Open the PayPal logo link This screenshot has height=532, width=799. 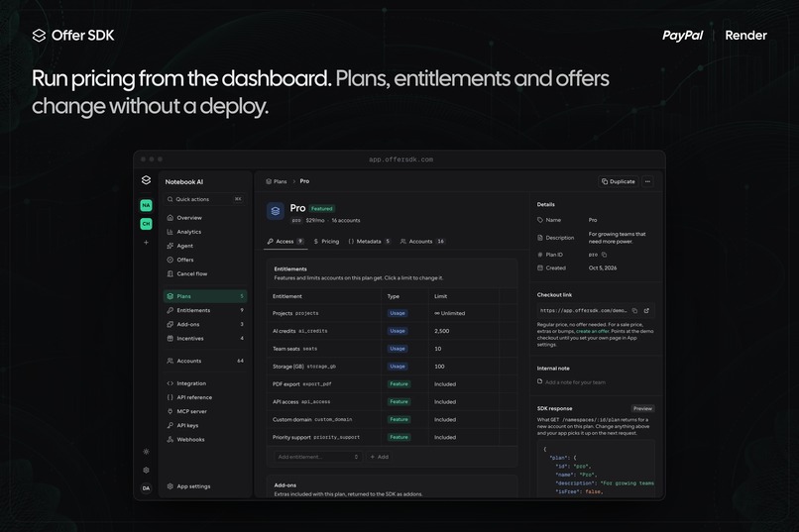(x=682, y=35)
